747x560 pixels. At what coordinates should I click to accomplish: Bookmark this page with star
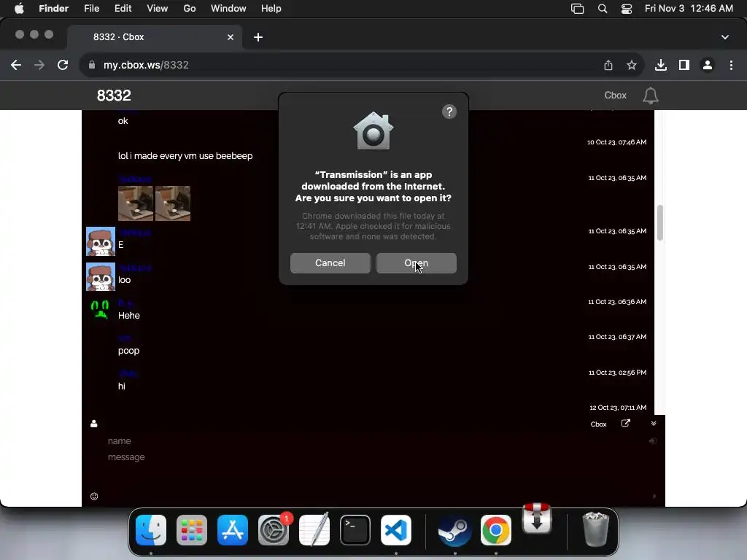(632, 65)
